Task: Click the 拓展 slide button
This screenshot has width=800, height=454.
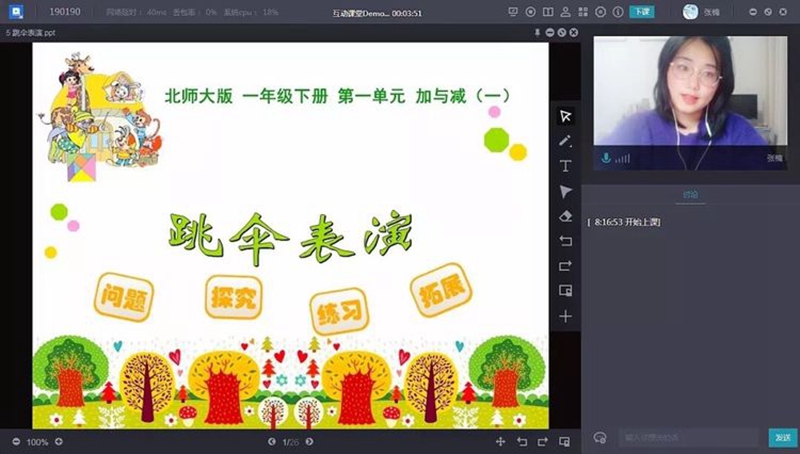Action: [x=441, y=291]
